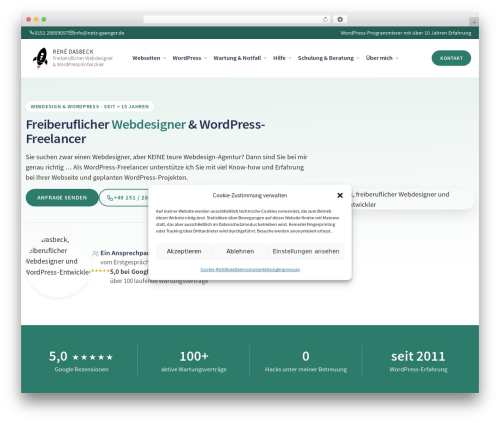
Task: Open the WordPress menu in the navigation
Action: tap(190, 58)
